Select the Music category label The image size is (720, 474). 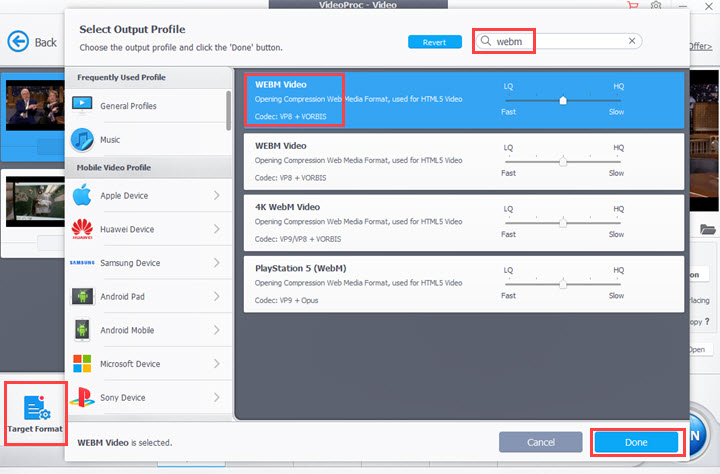click(x=110, y=140)
